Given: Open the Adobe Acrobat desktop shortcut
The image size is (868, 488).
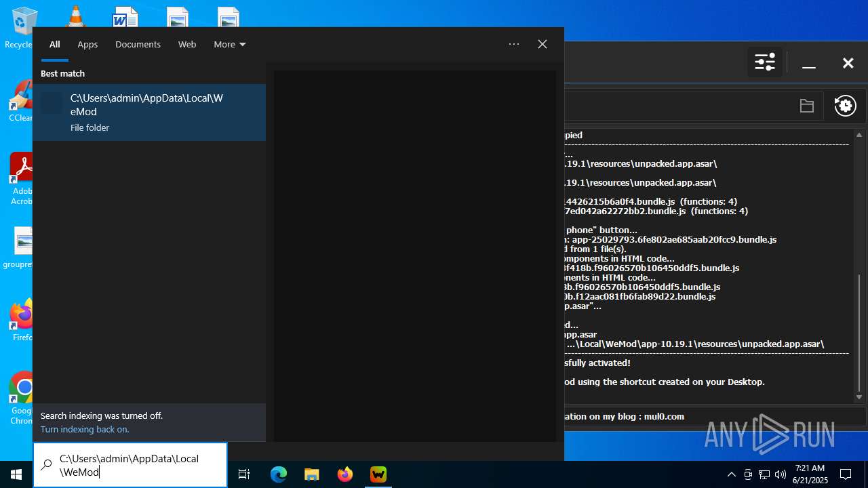Looking at the screenshot, I should [x=20, y=178].
